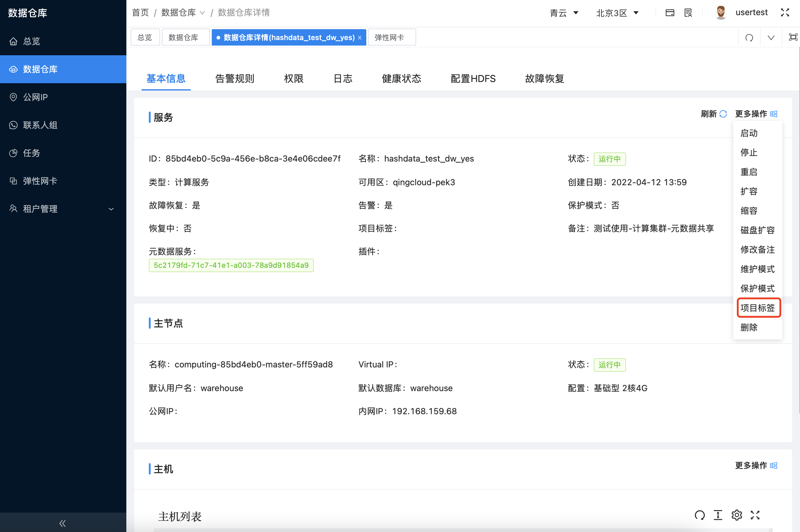
Task: Open the operation log icon beside billing
Action: tap(688, 12)
